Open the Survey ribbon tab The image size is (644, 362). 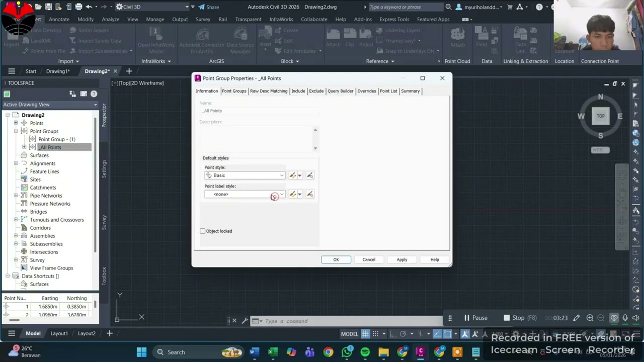(x=203, y=19)
